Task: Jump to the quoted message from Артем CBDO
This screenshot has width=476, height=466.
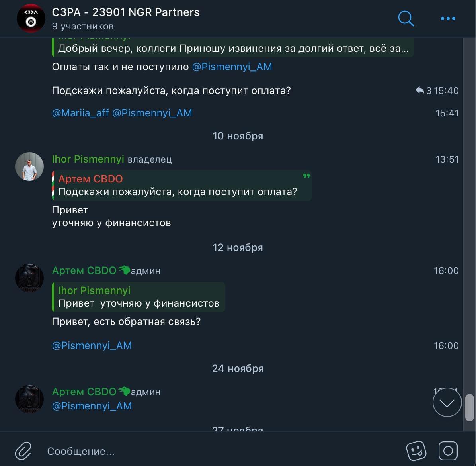Action: pos(181,186)
